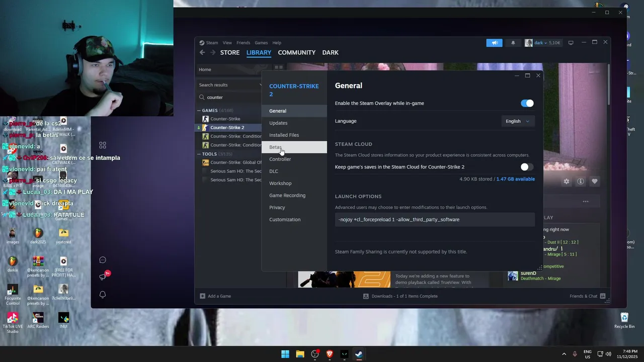This screenshot has width=644, height=362.
Task: Open the yeatcred folder on desktop
Action: click(x=63, y=236)
